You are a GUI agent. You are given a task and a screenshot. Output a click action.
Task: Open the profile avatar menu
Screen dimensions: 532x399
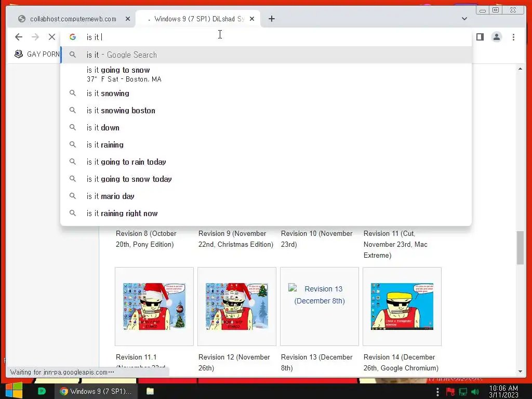click(497, 37)
